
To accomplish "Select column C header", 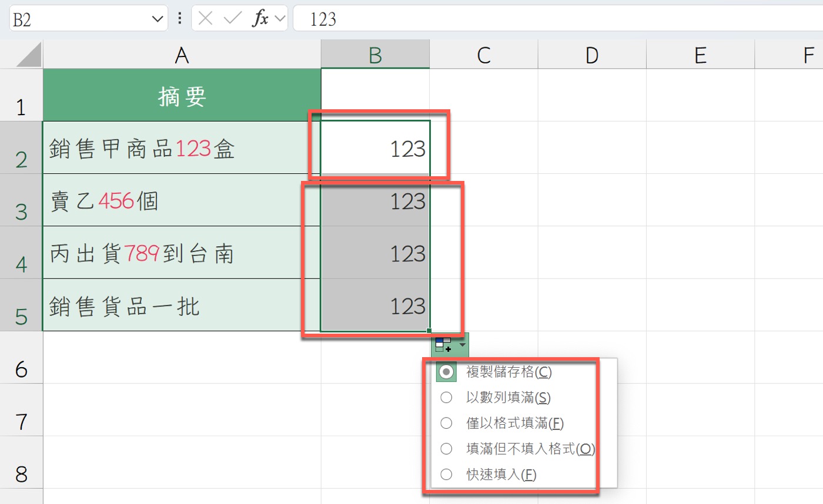I will click(x=484, y=55).
